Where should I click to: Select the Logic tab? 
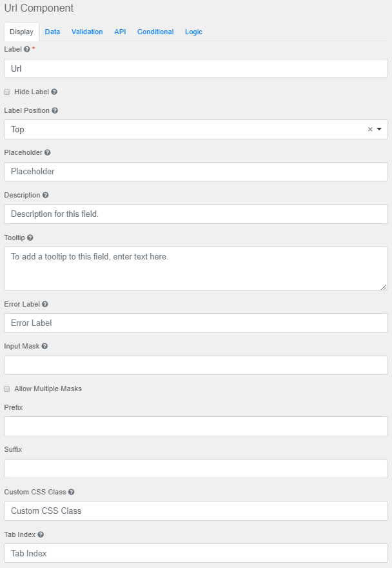(x=193, y=32)
